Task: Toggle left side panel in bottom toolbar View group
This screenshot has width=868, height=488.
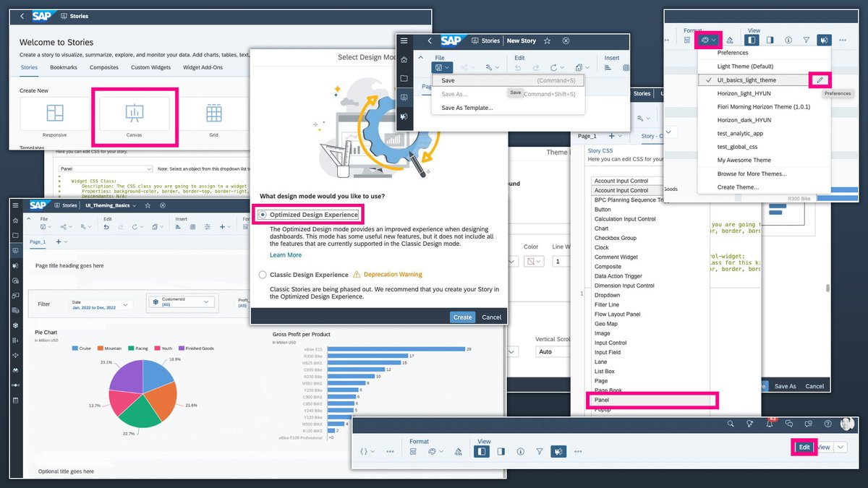Action: pyautogui.click(x=482, y=451)
